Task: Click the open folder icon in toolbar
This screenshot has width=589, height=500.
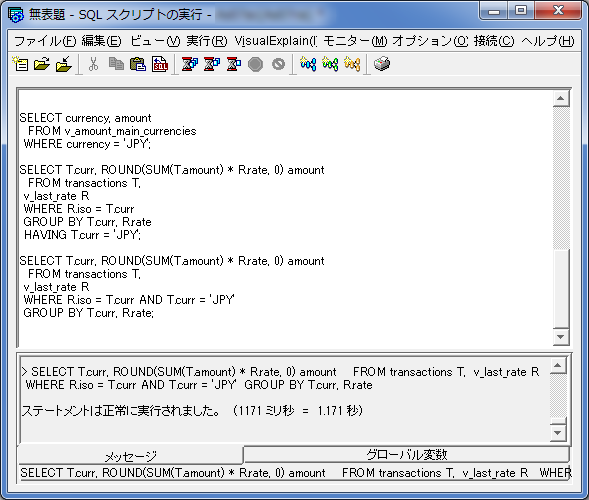Action: click(x=42, y=64)
